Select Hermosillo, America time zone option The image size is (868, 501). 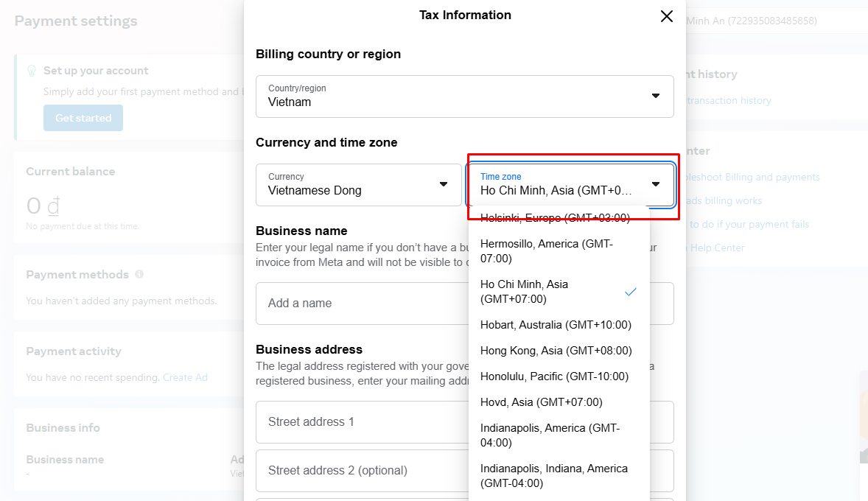pos(559,251)
